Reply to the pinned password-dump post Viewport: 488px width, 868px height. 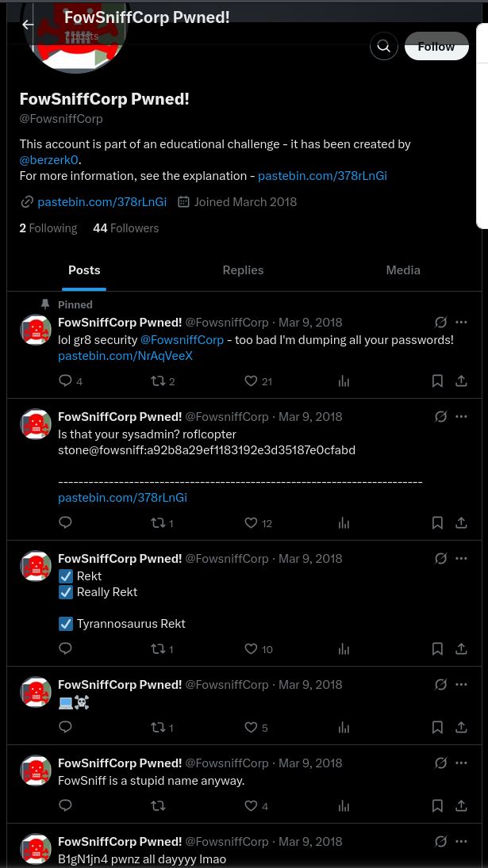[66, 381]
